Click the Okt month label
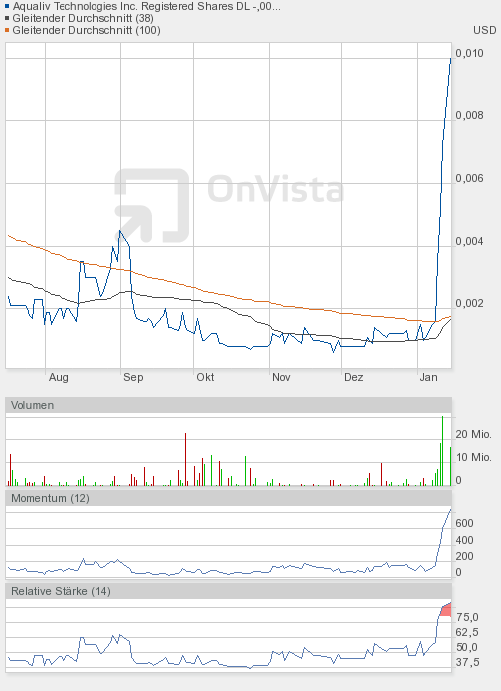501x691 pixels. click(x=205, y=377)
